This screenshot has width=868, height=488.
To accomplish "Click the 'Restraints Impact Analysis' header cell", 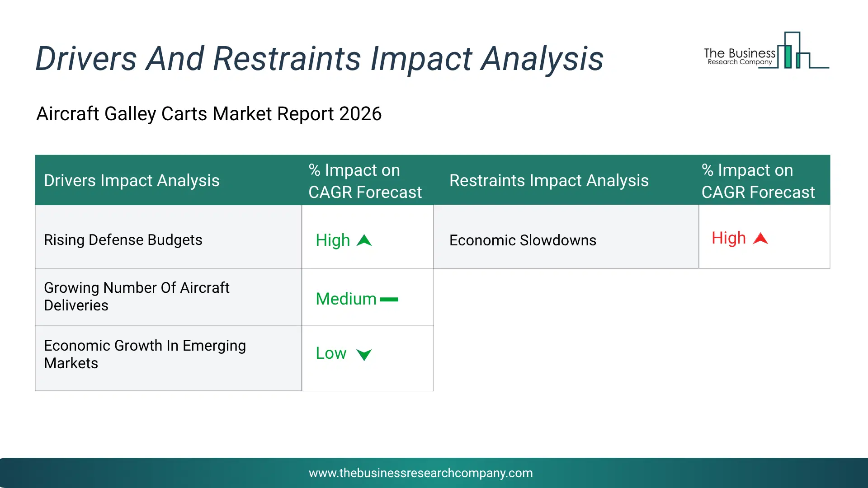I will (x=566, y=180).
